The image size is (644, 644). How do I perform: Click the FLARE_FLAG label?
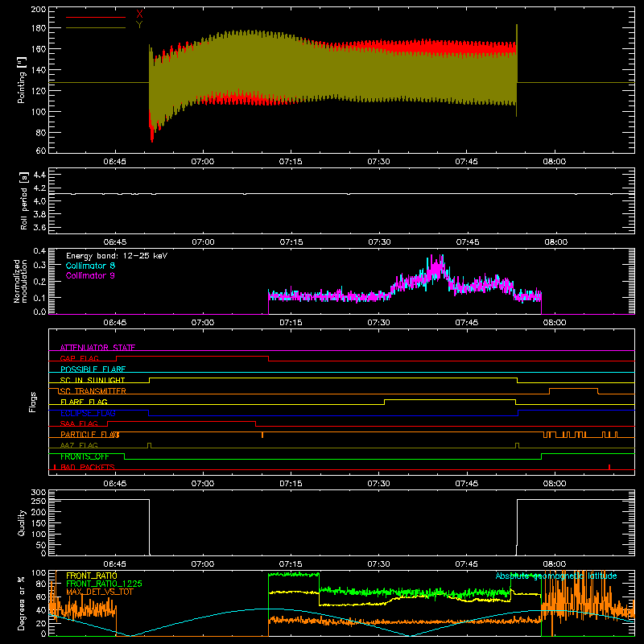(x=84, y=402)
